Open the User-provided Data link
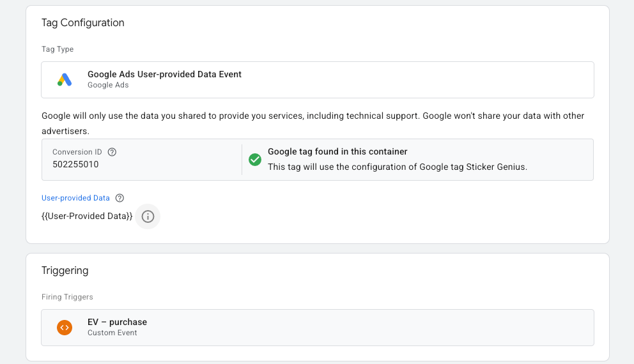Image resolution: width=634 pixels, height=364 pixels. (x=75, y=198)
